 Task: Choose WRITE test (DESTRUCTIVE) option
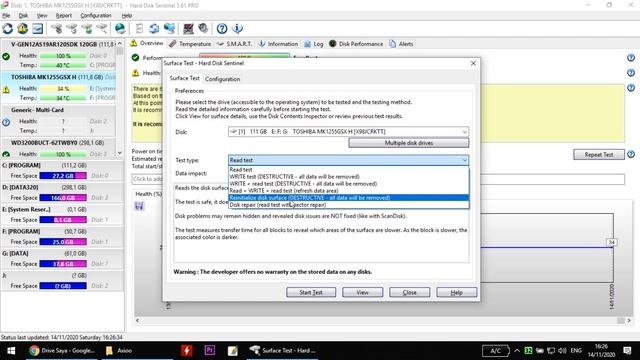click(x=348, y=177)
